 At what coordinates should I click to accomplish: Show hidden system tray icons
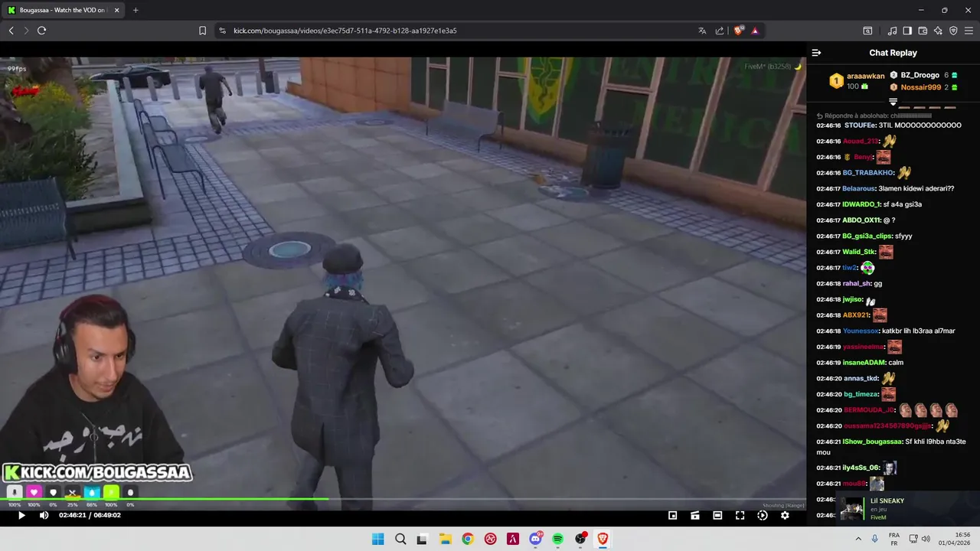[x=857, y=539]
